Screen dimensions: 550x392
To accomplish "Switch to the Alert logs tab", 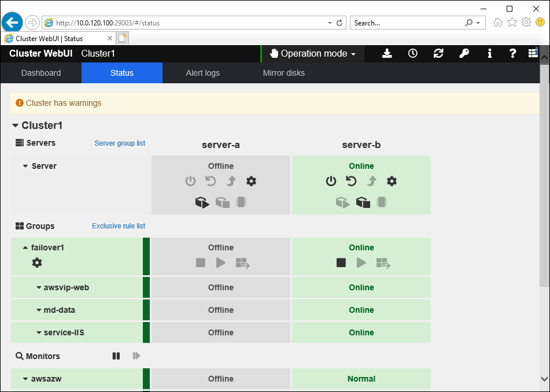I will [x=202, y=73].
